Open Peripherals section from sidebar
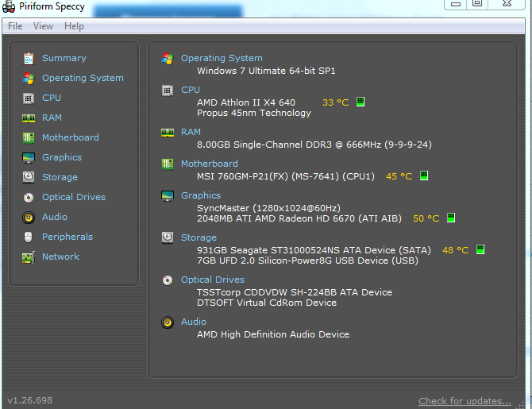This screenshot has width=532, height=409. [67, 237]
